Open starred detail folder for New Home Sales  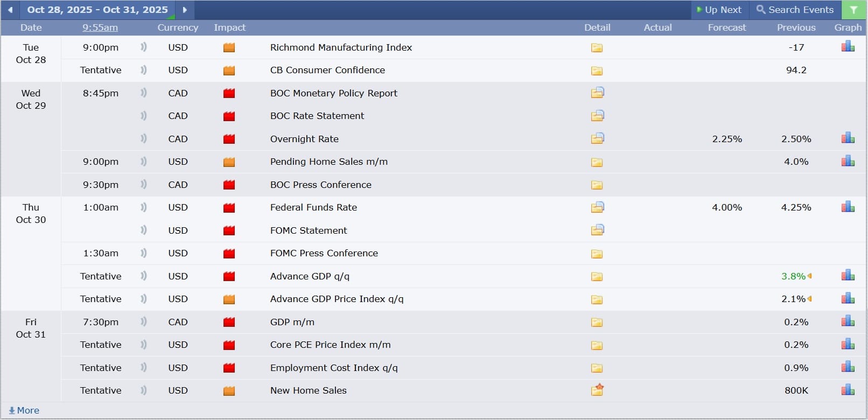[x=597, y=390]
